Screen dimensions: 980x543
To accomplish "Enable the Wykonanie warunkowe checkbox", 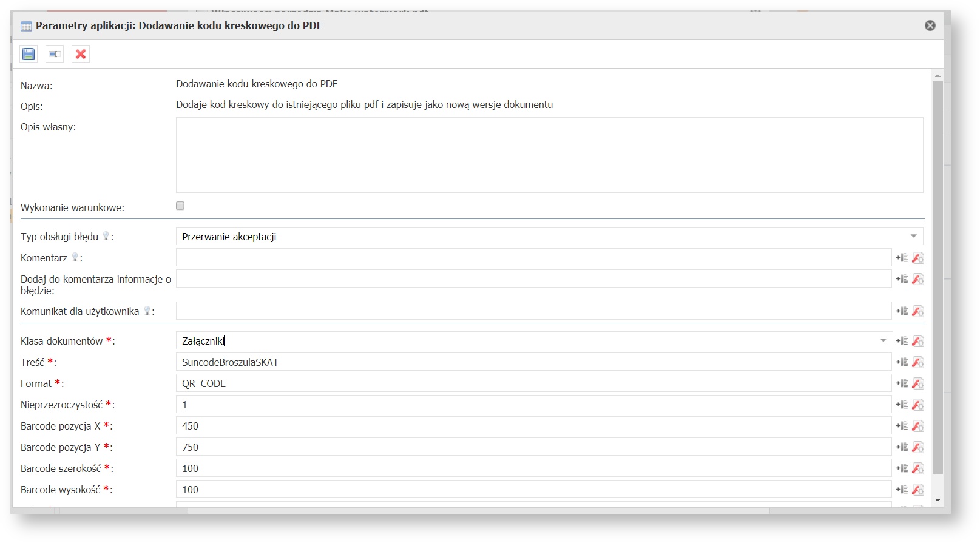I will tap(180, 206).
